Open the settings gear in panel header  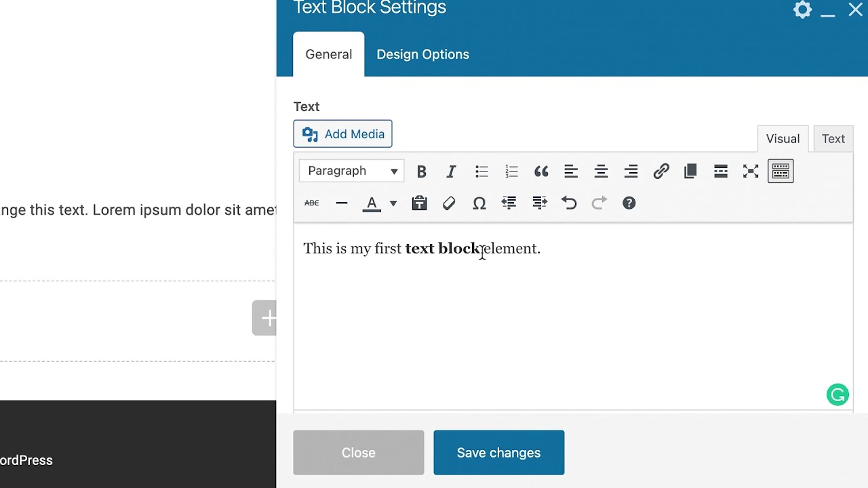click(x=802, y=9)
